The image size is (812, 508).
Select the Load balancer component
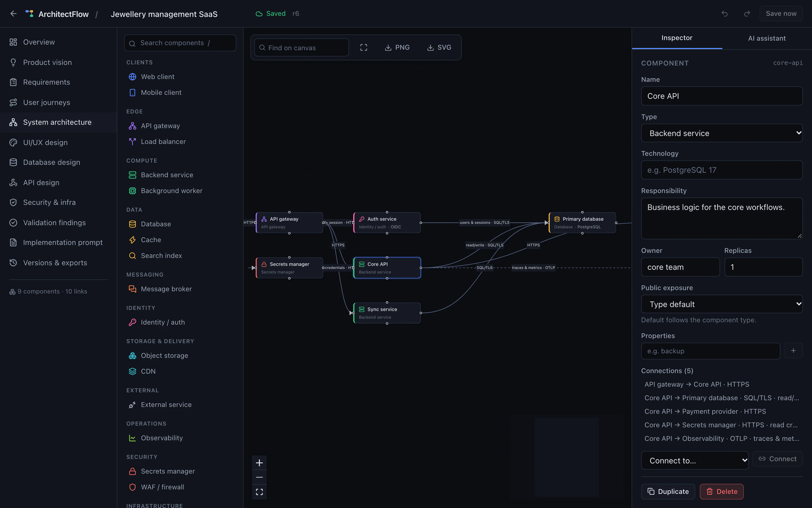coord(180,142)
